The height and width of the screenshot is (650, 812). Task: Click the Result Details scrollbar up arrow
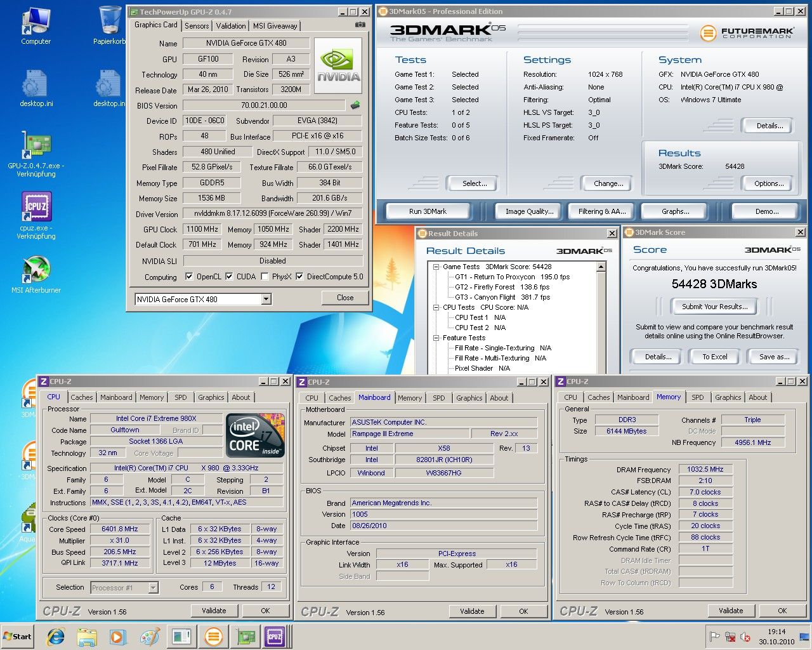click(601, 267)
